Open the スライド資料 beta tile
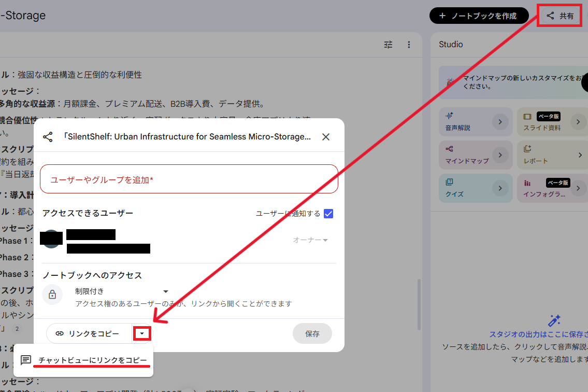Viewport: 588px width, 392px height. click(552, 122)
